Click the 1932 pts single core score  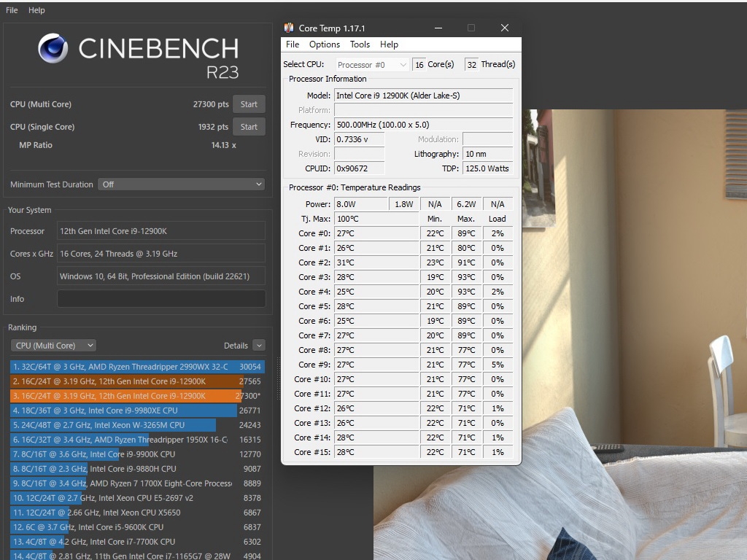click(x=213, y=127)
